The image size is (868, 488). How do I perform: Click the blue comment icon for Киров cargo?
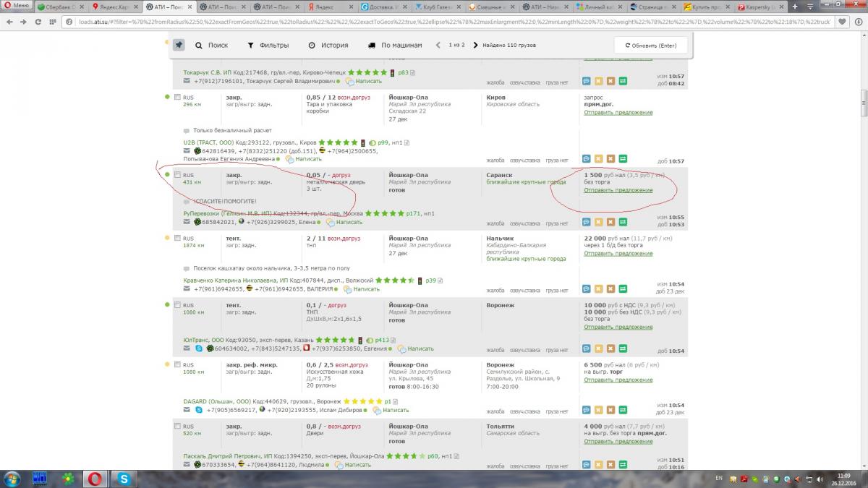[587, 158]
